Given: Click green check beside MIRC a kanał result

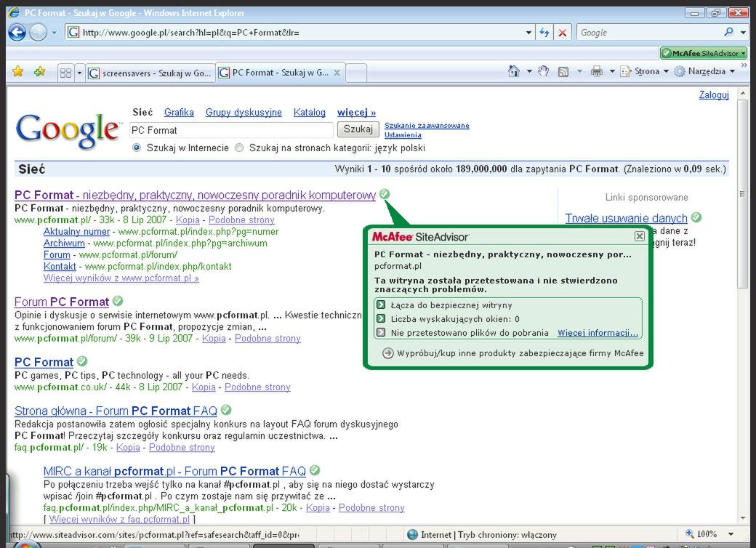Looking at the screenshot, I should pos(315,470).
